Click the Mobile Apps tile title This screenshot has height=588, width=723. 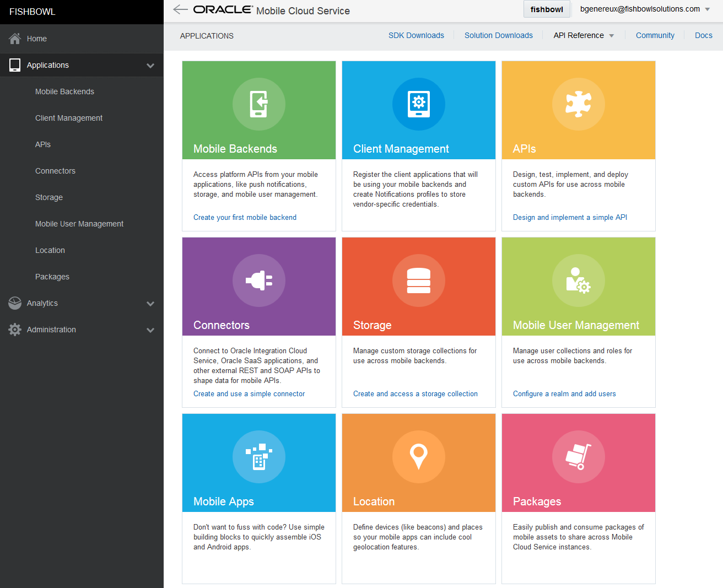pyautogui.click(x=224, y=501)
